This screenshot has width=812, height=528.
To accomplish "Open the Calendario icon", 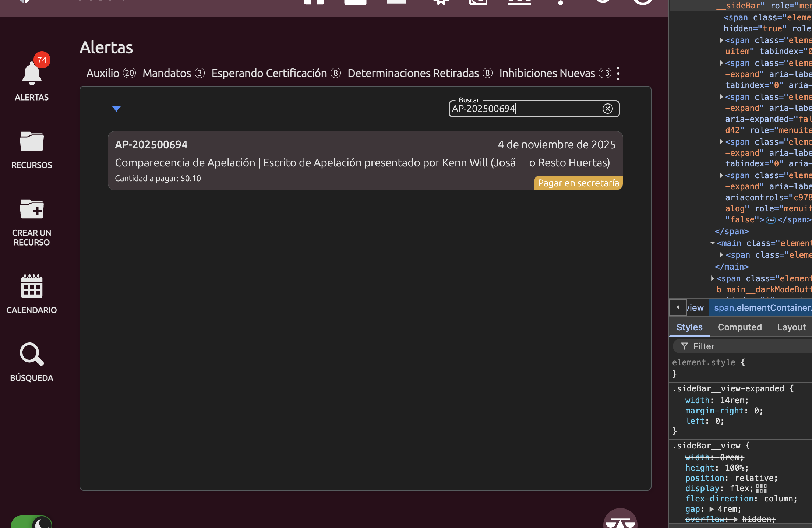I will 32,286.
